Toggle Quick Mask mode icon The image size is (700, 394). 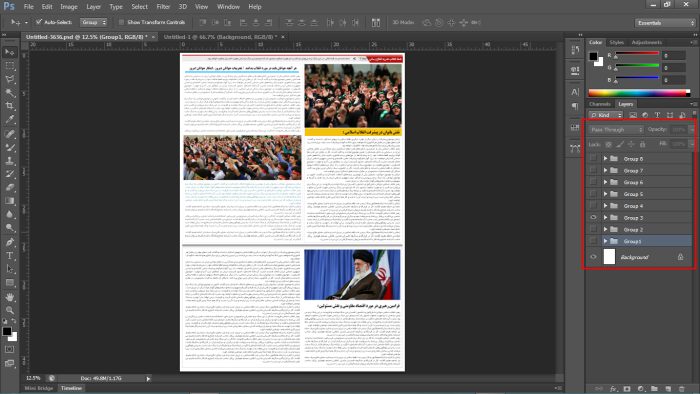click(x=9, y=349)
